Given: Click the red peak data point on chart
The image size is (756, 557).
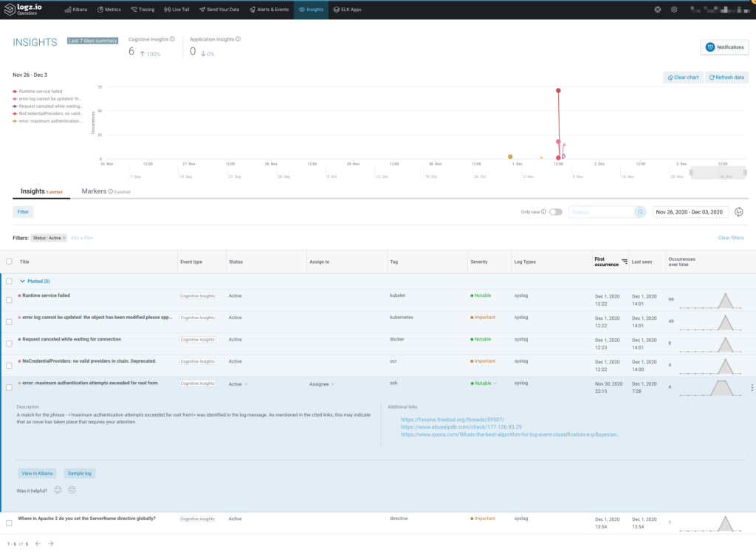Looking at the screenshot, I should tap(558, 91).
